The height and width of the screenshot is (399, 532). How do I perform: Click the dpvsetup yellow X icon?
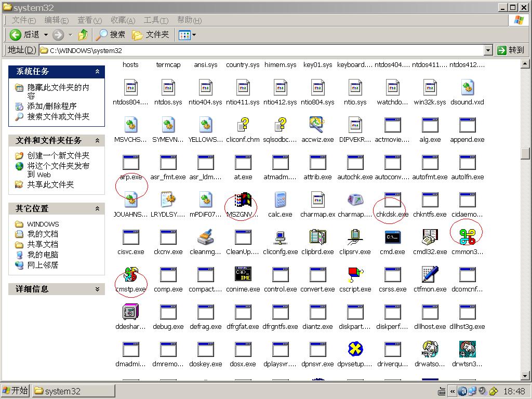pyautogui.click(x=355, y=349)
